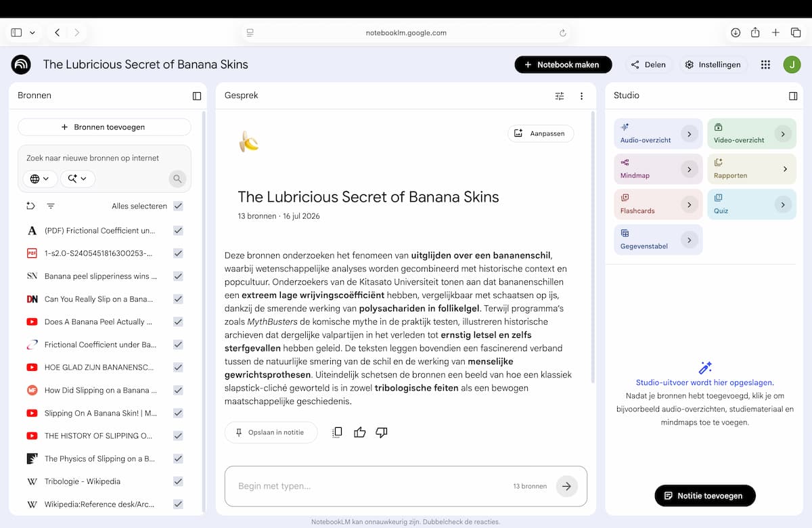The width and height of the screenshot is (812, 528).
Task: Click Delen button
Action: pyautogui.click(x=648, y=64)
